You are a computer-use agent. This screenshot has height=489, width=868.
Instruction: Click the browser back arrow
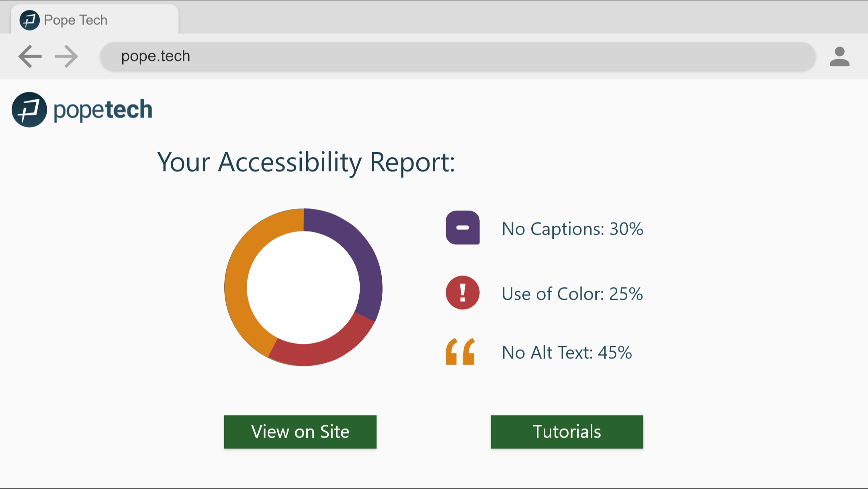(x=30, y=57)
